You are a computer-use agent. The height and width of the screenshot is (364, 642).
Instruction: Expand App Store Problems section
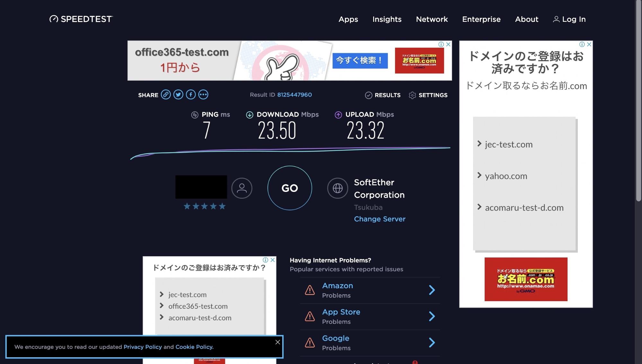pyautogui.click(x=431, y=316)
